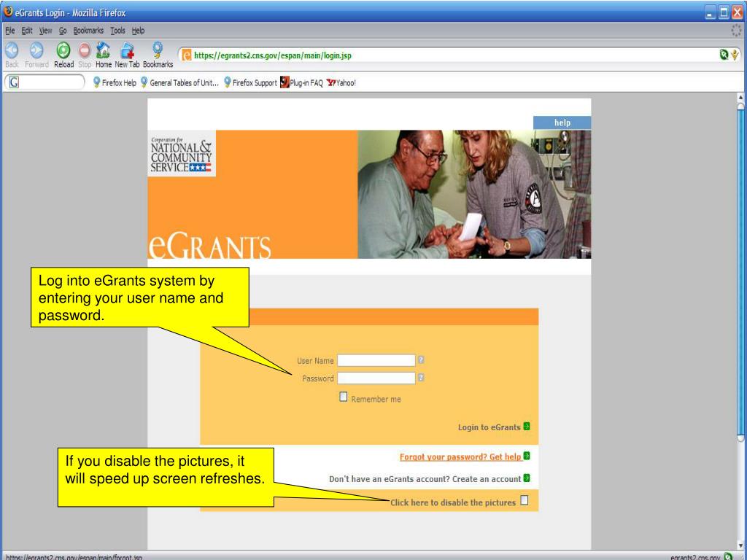Open the Edit menu
Screen dimensions: 747x560
click(27, 31)
